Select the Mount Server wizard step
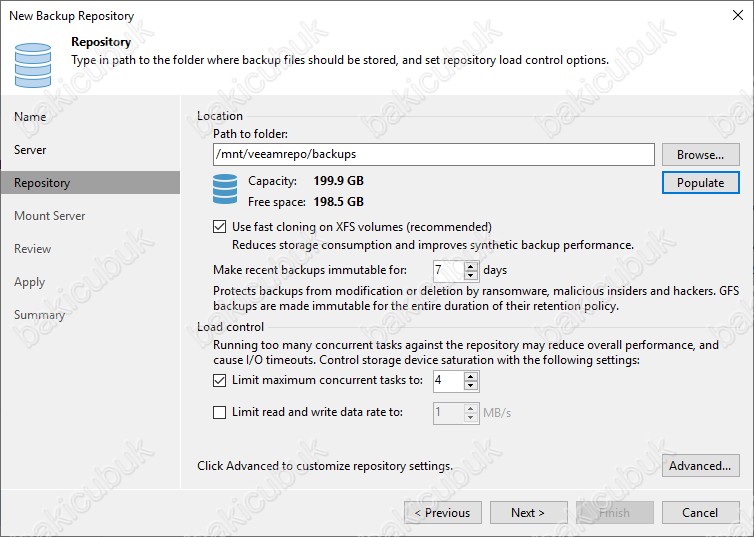The width and height of the screenshot is (754, 537). click(50, 216)
